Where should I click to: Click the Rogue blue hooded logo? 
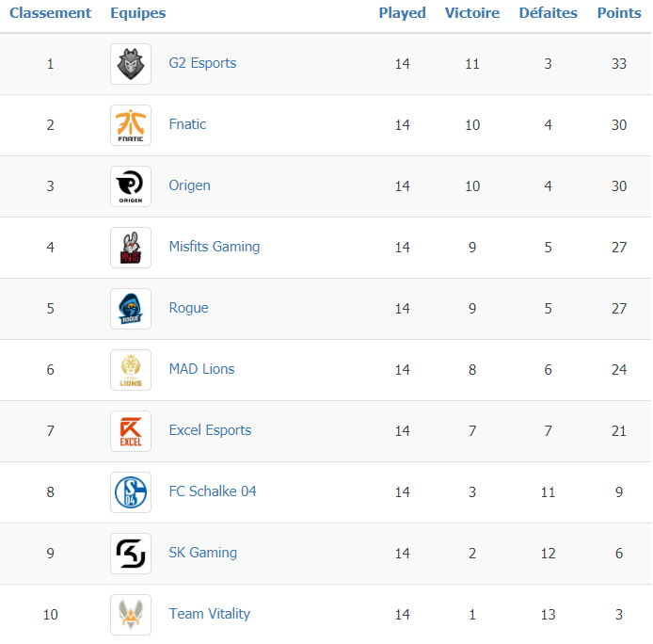[x=131, y=309]
